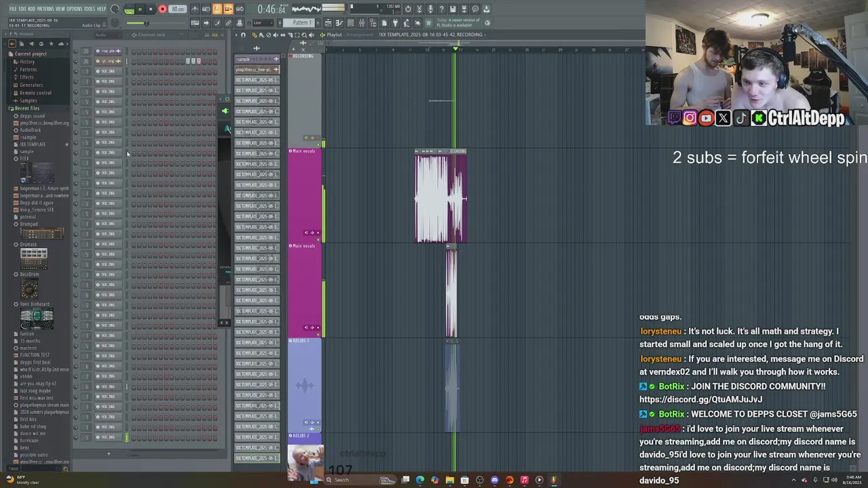Screen dimensions: 868x488
Task: Toggle the recording countdown icon
Action: [x=217, y=9]
